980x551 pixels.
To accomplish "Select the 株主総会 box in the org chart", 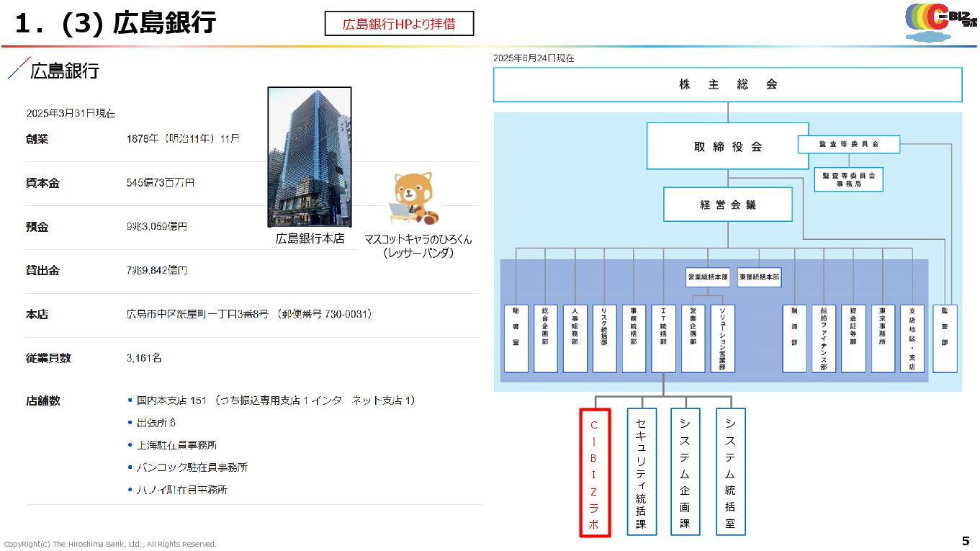I will click(727, 84).
